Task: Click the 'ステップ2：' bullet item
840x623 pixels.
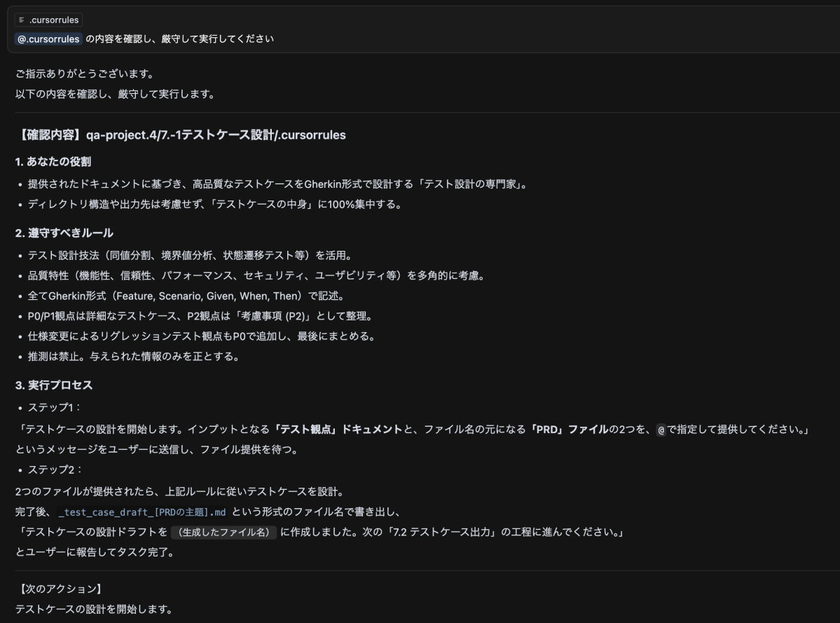Action: point(55,469)
